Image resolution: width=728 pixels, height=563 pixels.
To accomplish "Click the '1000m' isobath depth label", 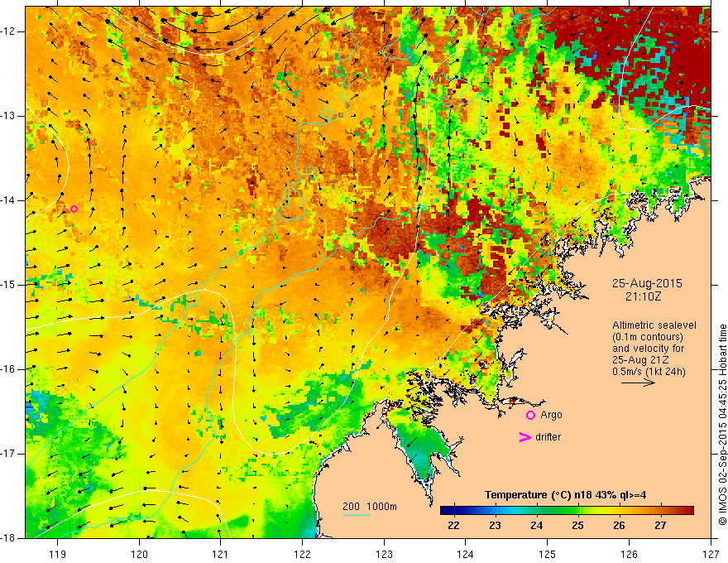I will point(381,507).
